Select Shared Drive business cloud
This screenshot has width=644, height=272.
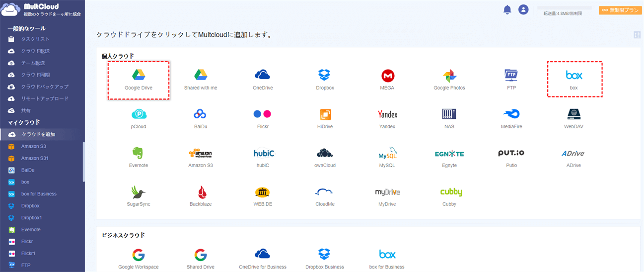[201, 259]
